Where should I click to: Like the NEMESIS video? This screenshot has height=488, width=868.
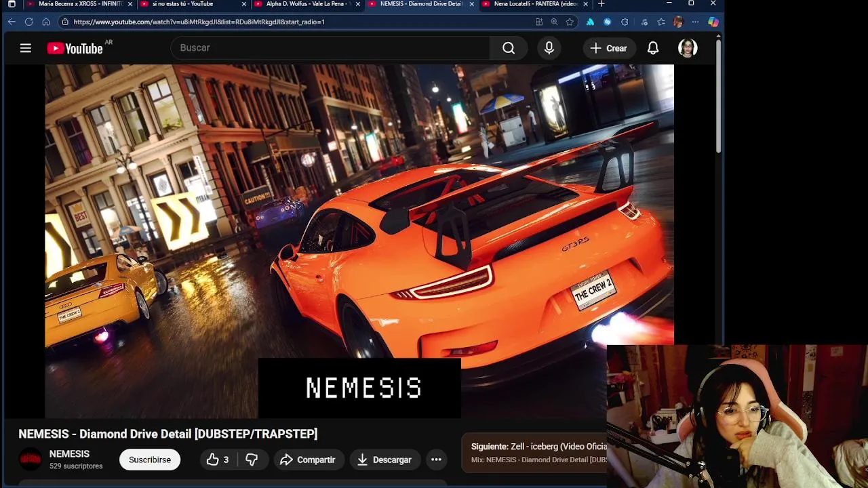[218, 460]
